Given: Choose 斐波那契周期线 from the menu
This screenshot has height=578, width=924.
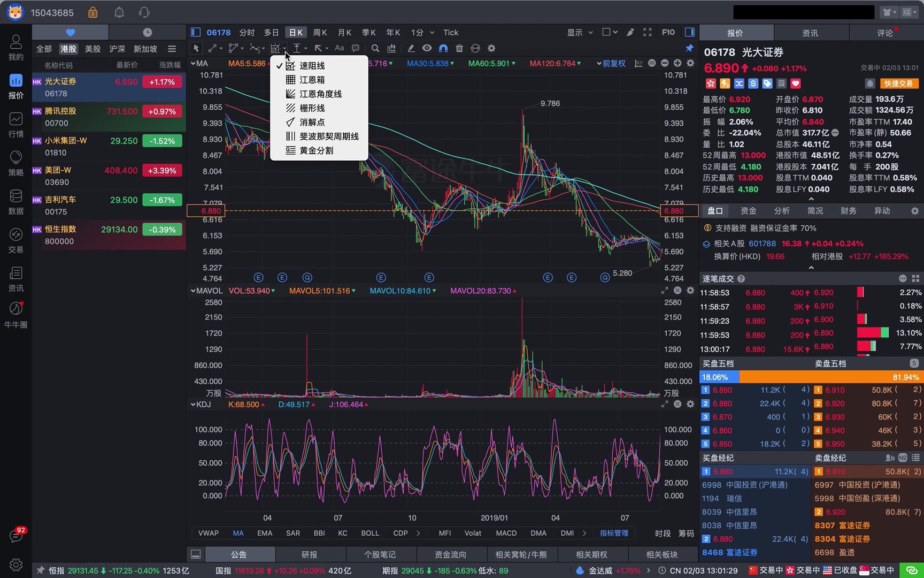Looking at the screenshot, I should (319, 136).
